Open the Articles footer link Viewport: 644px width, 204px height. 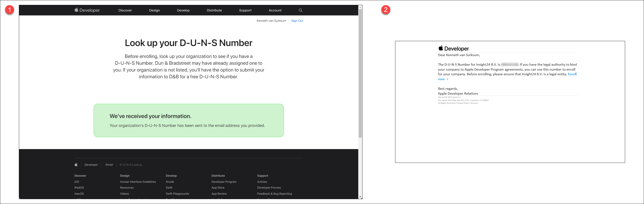tap(262, 182)
